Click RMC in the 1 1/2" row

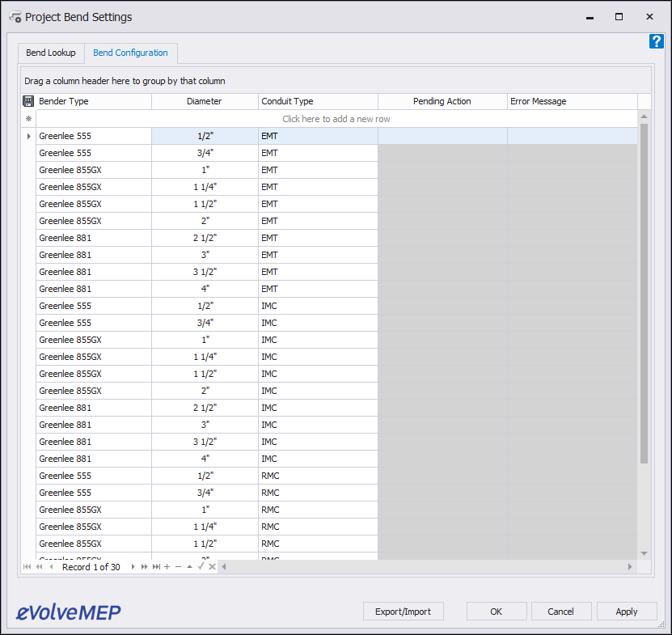[x=318, y=544]
